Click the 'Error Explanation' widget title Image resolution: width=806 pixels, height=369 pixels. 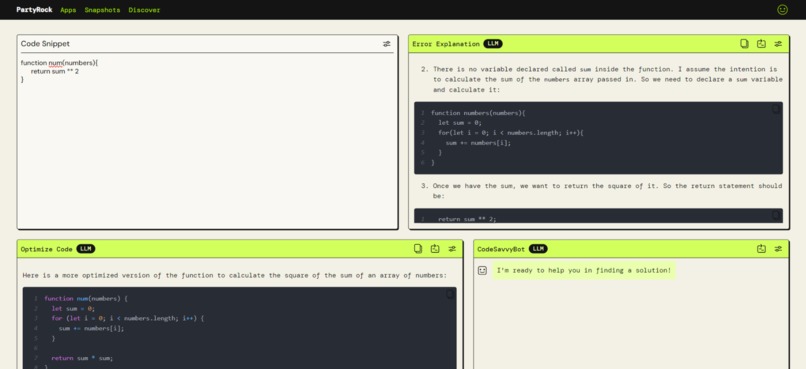pos(446,44)
